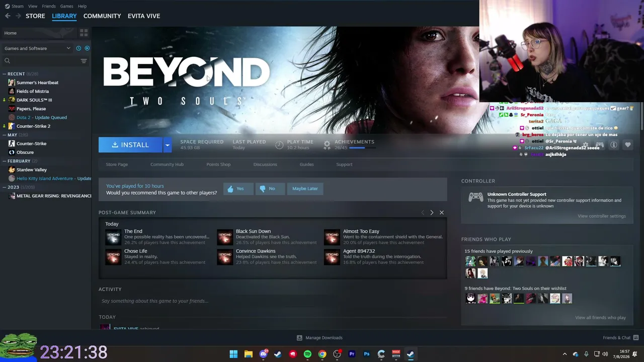Add game to favorites heart icon
The width and height of the screenshot is (644, 362).
627,145
